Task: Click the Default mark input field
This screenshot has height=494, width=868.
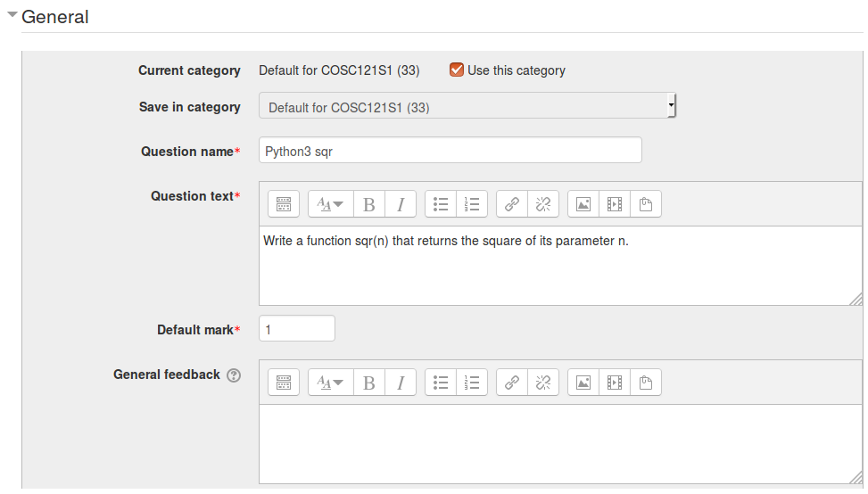Action: pyautogui.click(x=296, y=329)
